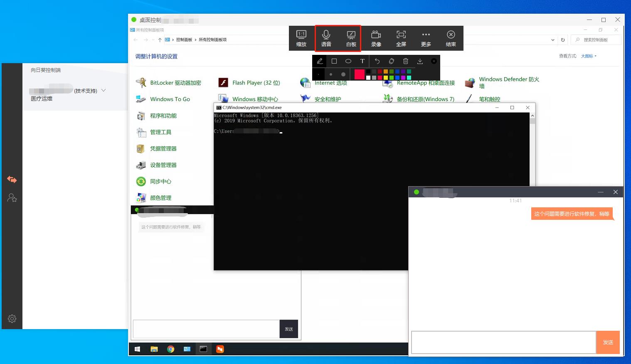Select the pencil freehand tool

pyautogui.click(x=320, y=61)
